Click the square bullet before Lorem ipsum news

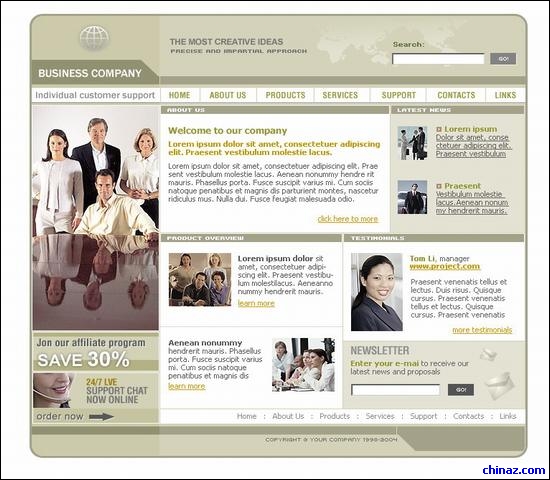click(439, 129)
